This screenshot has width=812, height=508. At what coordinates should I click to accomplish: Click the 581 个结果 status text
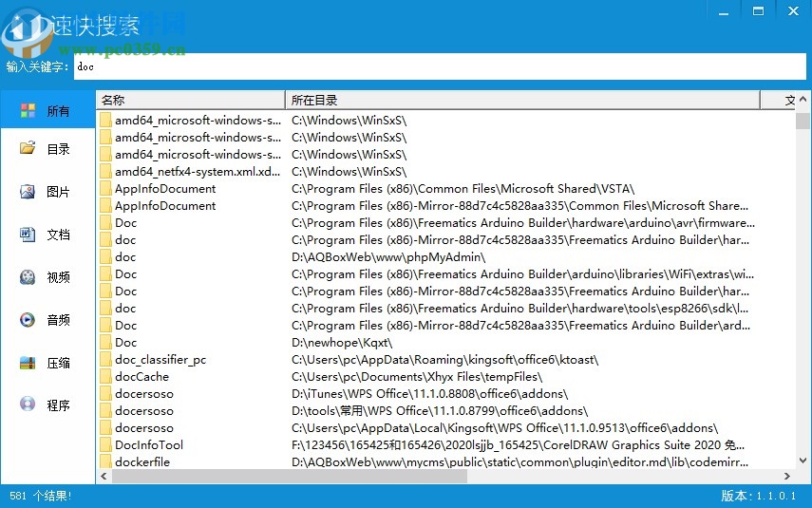pos(41,496)
